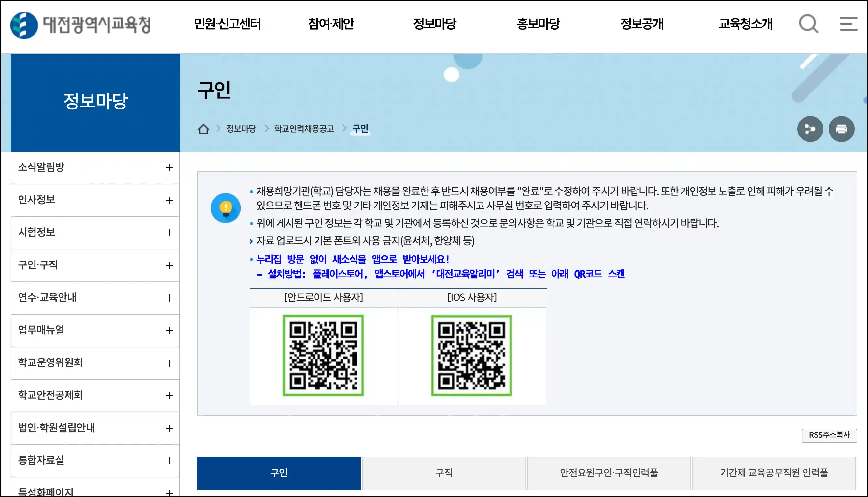This screenshot has height=497, width=868.
Task: Click the print icon button
Action: [841, 129]
